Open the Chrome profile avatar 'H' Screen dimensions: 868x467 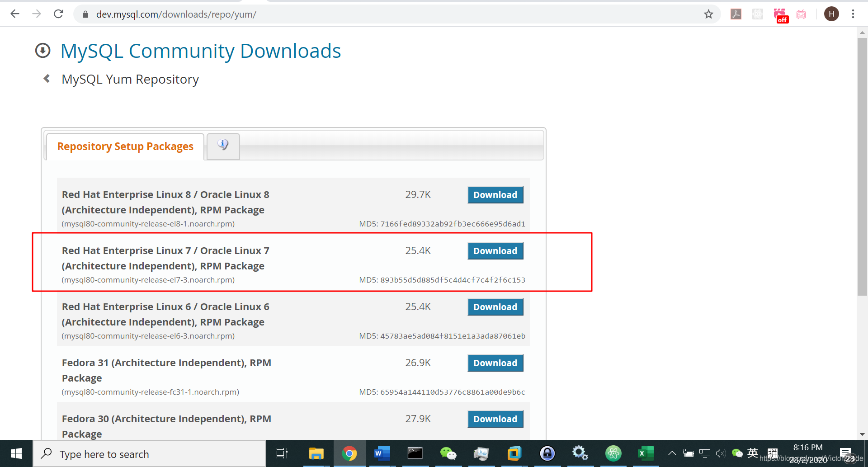tap(831, 14)
